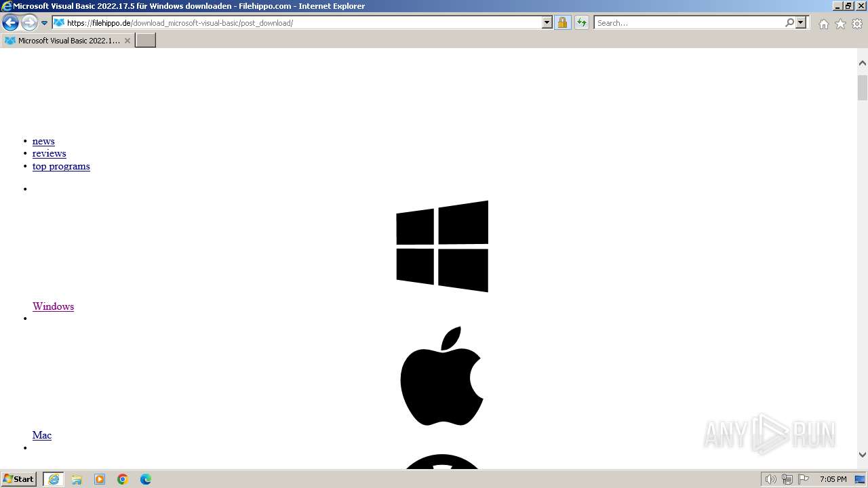This screenshot has height=488, width=868.
Task: Close the Microsoft Visual Basic tab
Action: click(x=127, y=41)
